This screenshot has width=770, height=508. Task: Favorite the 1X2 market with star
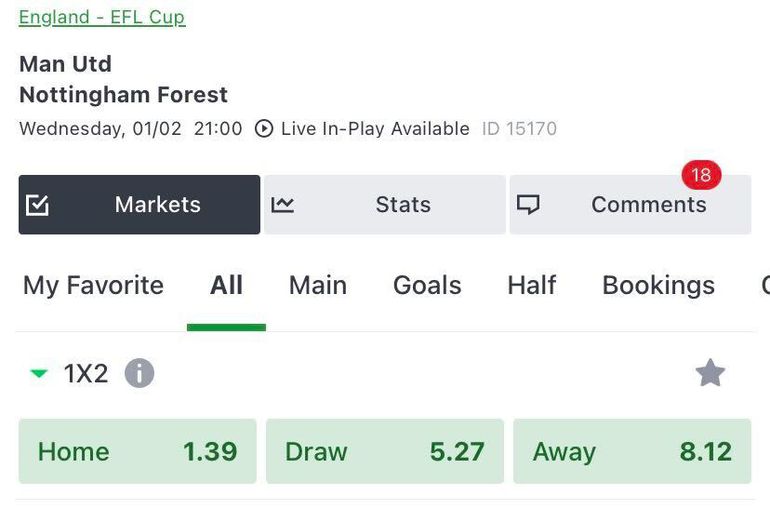[710, 373]
